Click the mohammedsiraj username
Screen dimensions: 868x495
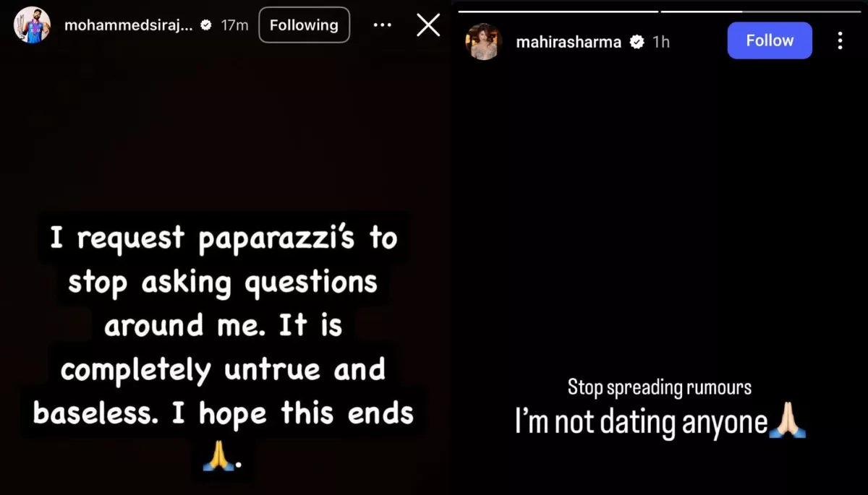pyautogui.click(x=129, y=25)
